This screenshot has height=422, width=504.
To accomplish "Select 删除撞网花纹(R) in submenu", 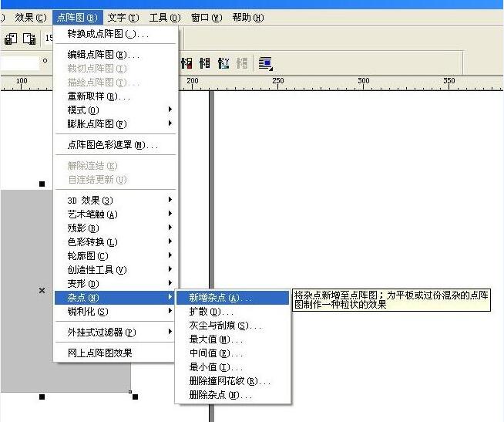I will pos(233,381).
